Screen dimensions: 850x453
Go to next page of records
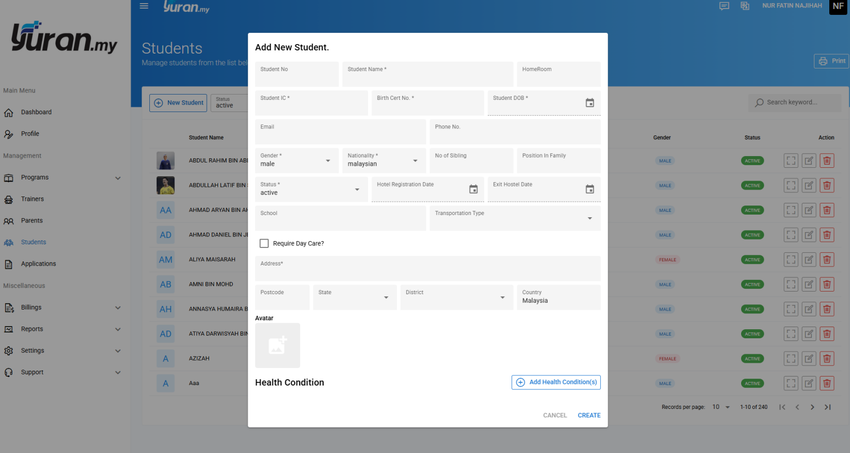pyautogui.click(x=812, y=407)
